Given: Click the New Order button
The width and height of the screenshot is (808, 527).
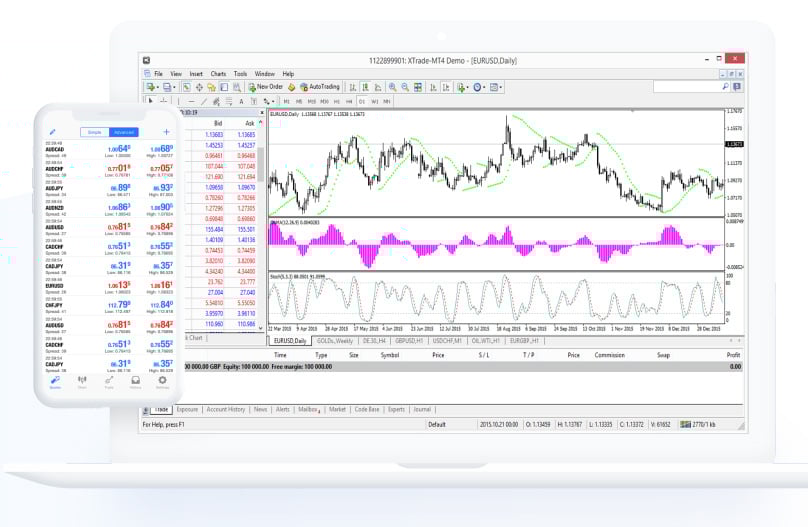Looking at the screenshot, I should pos(265,87).
